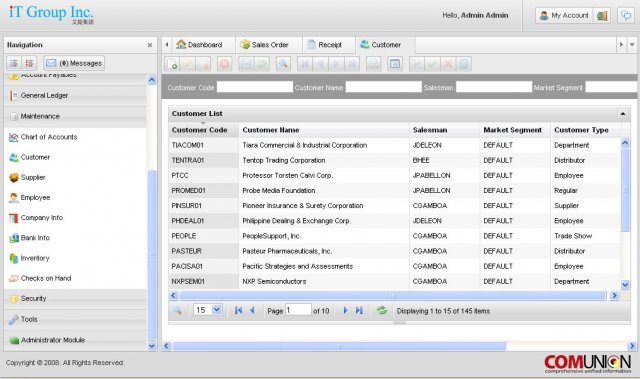Viewport: 640px width, 379px height.
Task: Sort by Market Segment column header
Action: tap(515, 130)
